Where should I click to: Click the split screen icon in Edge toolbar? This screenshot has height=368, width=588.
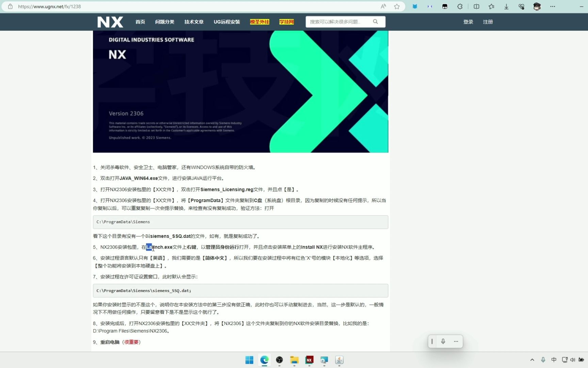point(476,6)
